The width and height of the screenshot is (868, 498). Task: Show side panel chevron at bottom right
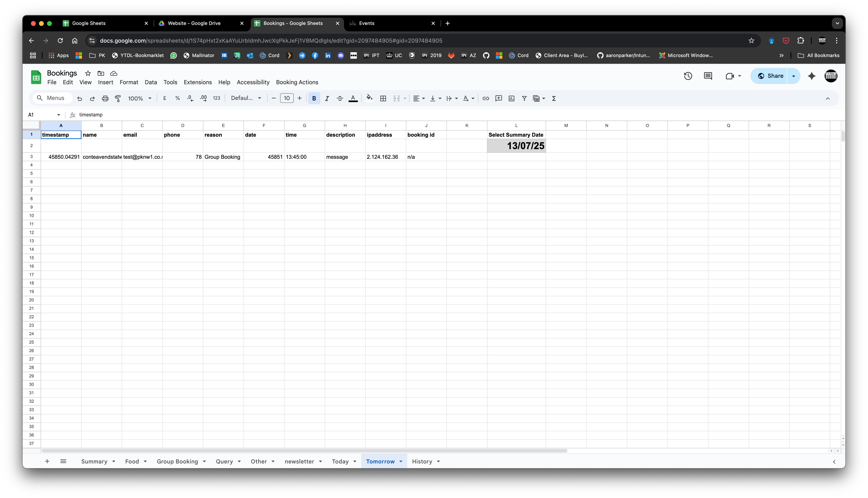834,462
